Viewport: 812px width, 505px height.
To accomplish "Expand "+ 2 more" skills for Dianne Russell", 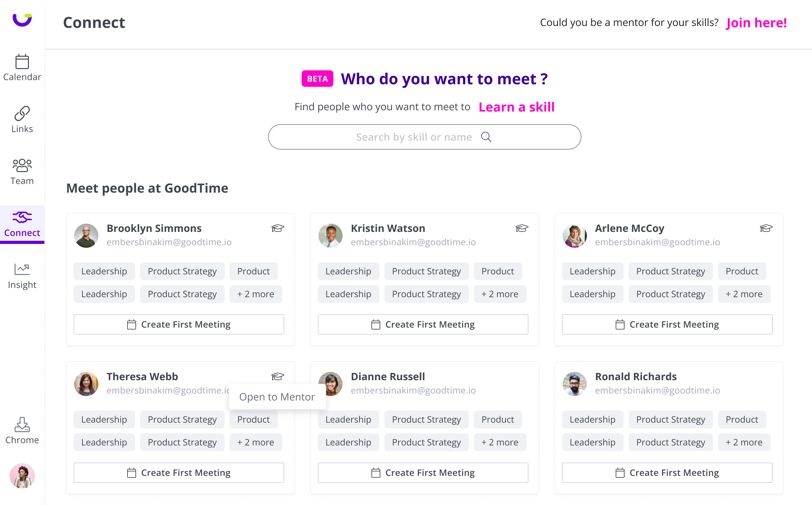I will click(x=500, y=442).
